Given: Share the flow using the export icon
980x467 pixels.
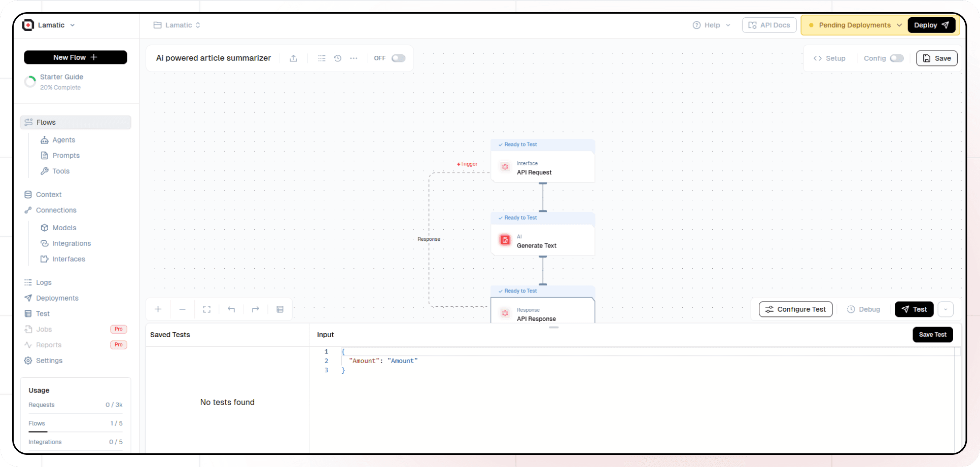Looking at the screenshot, I should pyautogui.click(x=293, y=58).
